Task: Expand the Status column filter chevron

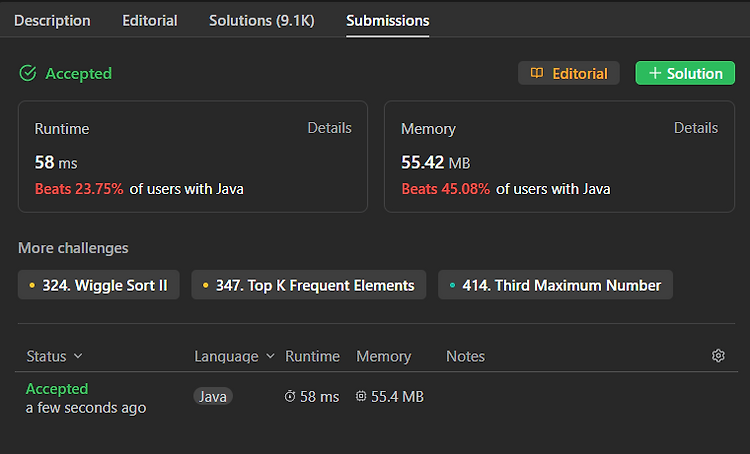Action: [78, 356]
